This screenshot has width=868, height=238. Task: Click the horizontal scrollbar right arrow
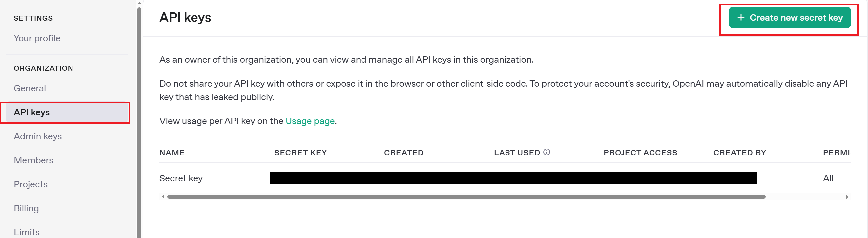[x=847, y=197]
